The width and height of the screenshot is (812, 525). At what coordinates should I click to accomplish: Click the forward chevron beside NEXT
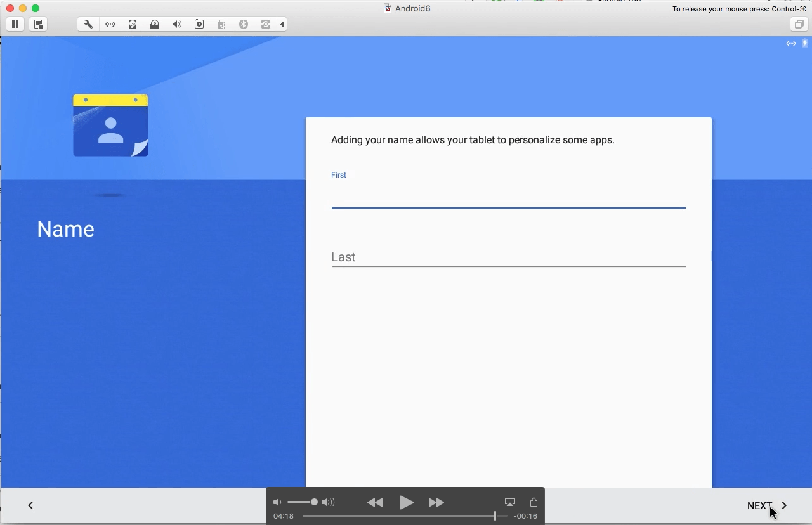point(785,505)
